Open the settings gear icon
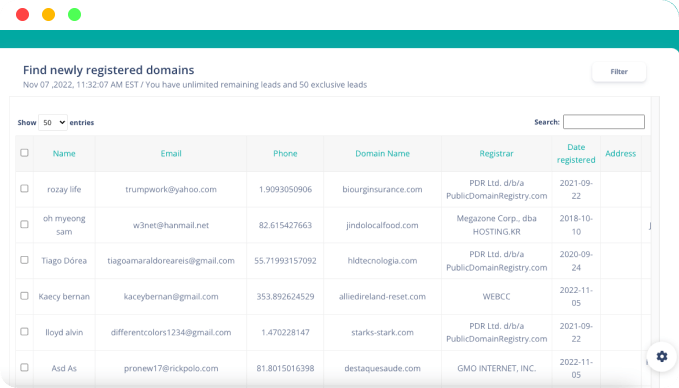 pyautogui.click(x=661, y=356)
